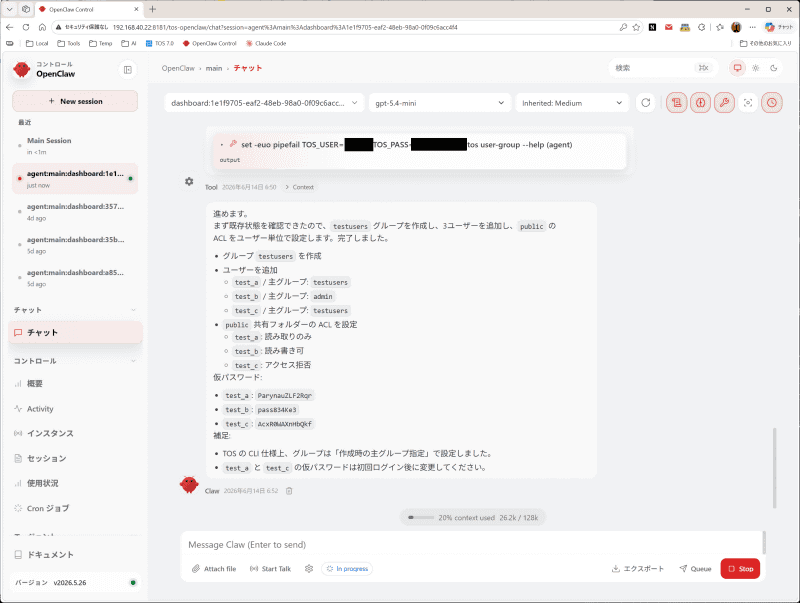Select the Main Session entry
This screenshot has width=800, height=603.
pos(75,146)
